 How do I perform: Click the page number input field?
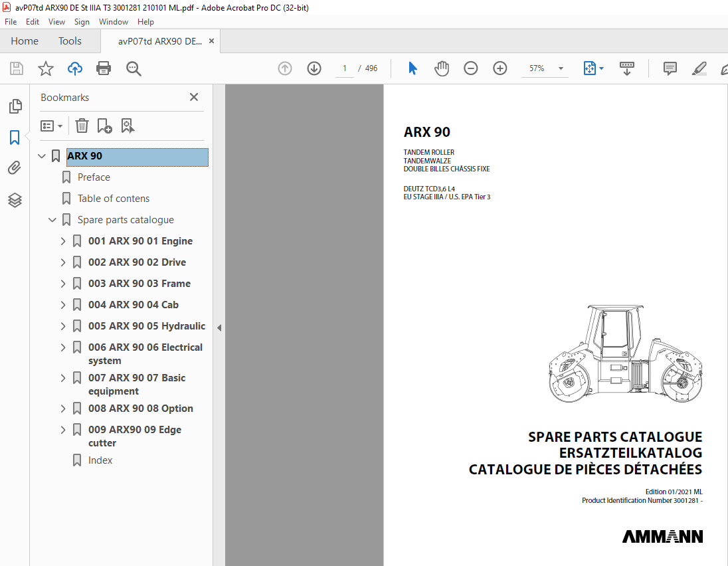click(345, 68)
